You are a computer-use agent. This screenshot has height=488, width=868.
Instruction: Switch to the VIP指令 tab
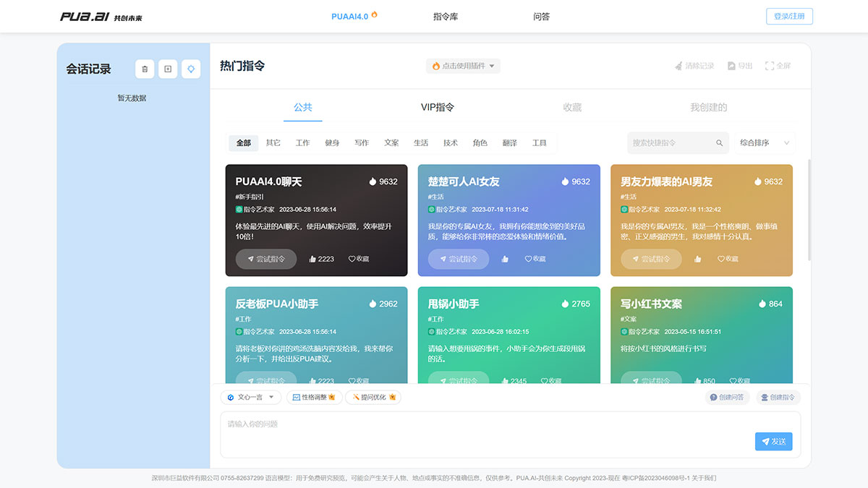click(x=435, y=107)
